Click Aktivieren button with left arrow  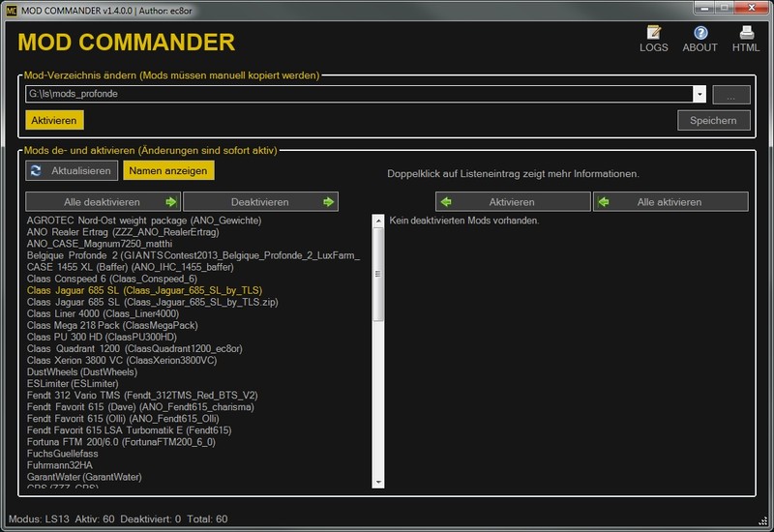point(513,202)
